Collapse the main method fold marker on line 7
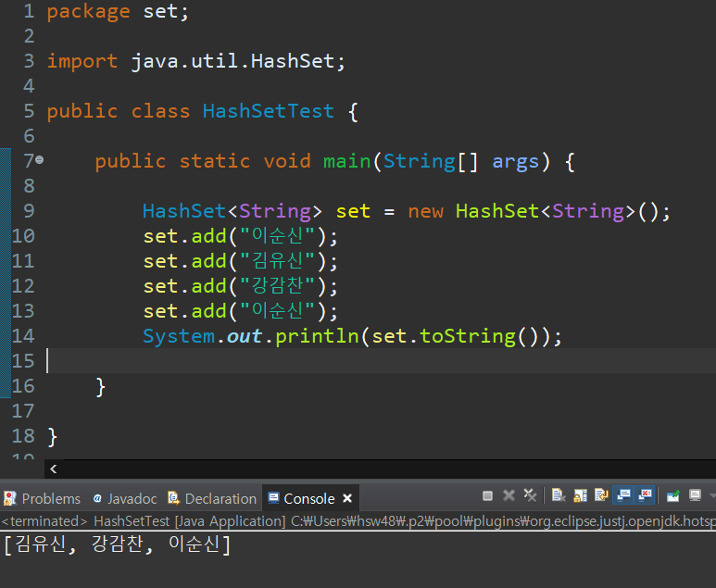The width and height of the screenshot is (716, 588). [40, 160]
